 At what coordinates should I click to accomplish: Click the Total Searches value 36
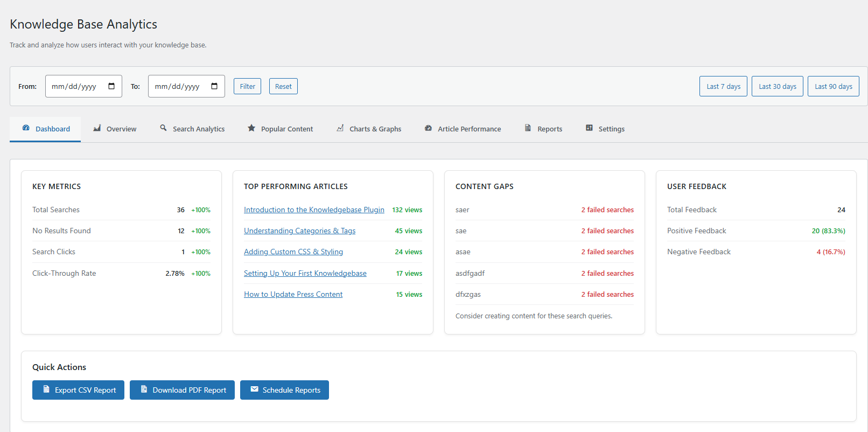click(x=181, y=210)
